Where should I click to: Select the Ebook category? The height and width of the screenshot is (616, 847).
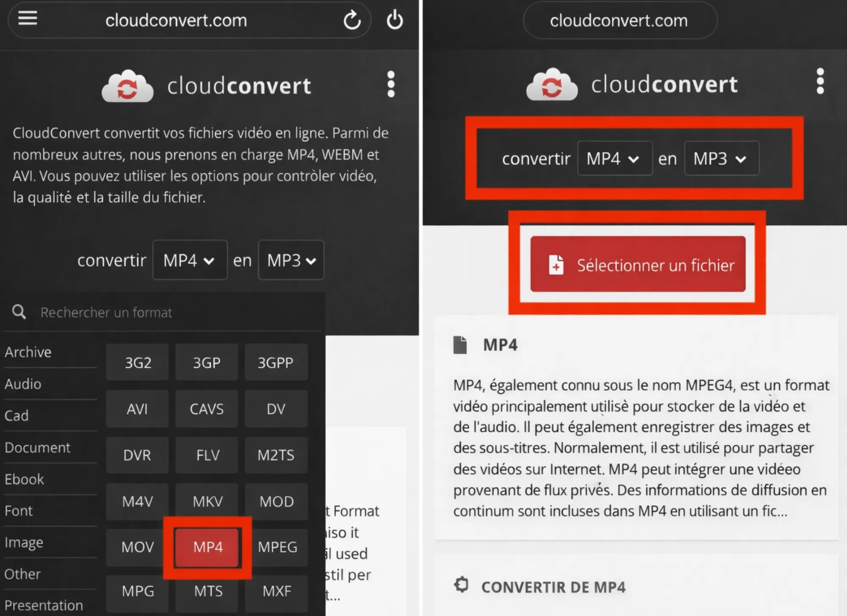tap(24, 479)
